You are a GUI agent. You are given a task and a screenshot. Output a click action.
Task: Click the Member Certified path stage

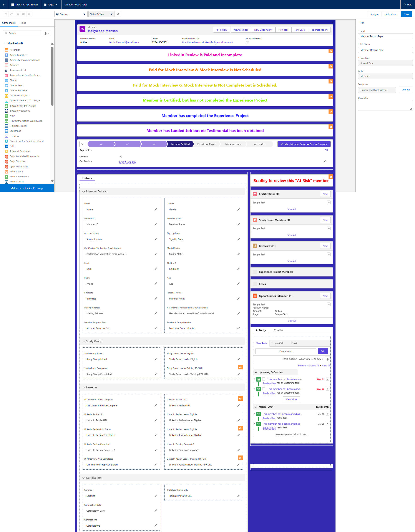(180, 144)
